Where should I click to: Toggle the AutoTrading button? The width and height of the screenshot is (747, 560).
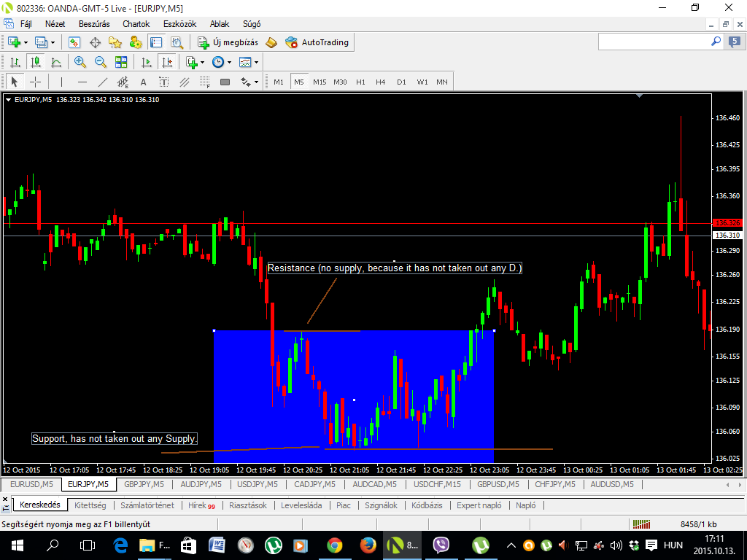point(317,42)
